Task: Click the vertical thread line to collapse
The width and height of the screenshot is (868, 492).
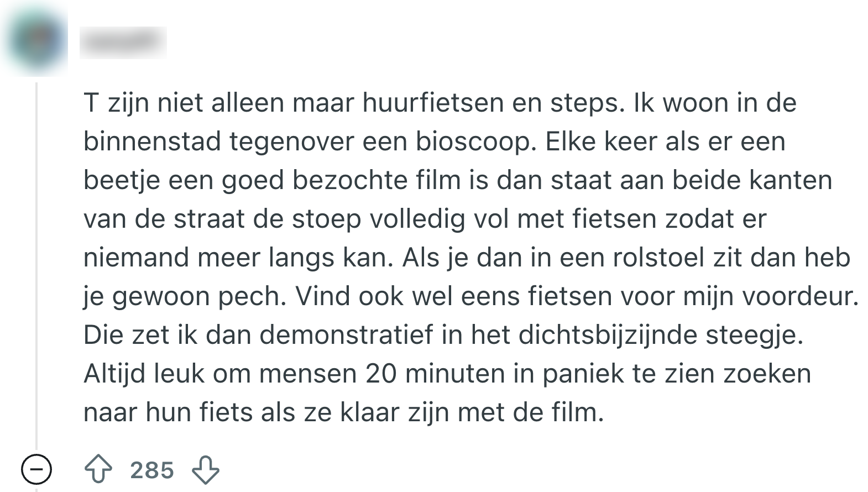Action: tap(36, 265)
